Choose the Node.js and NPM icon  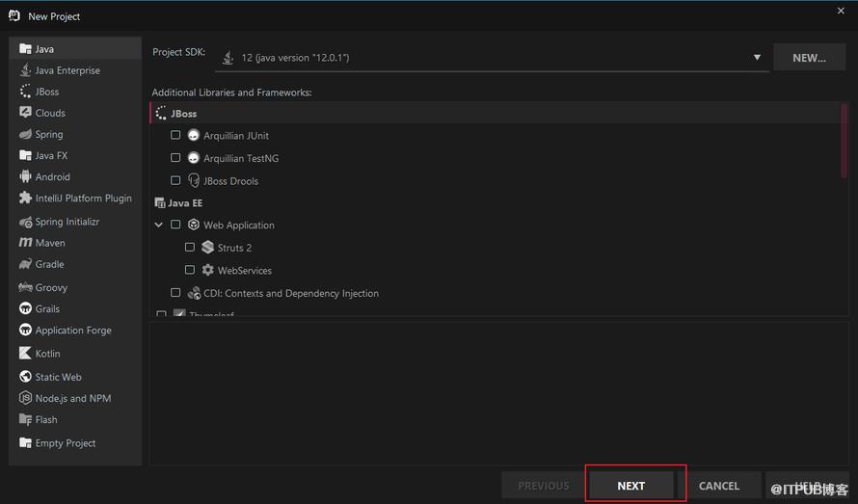coord(25,398)
